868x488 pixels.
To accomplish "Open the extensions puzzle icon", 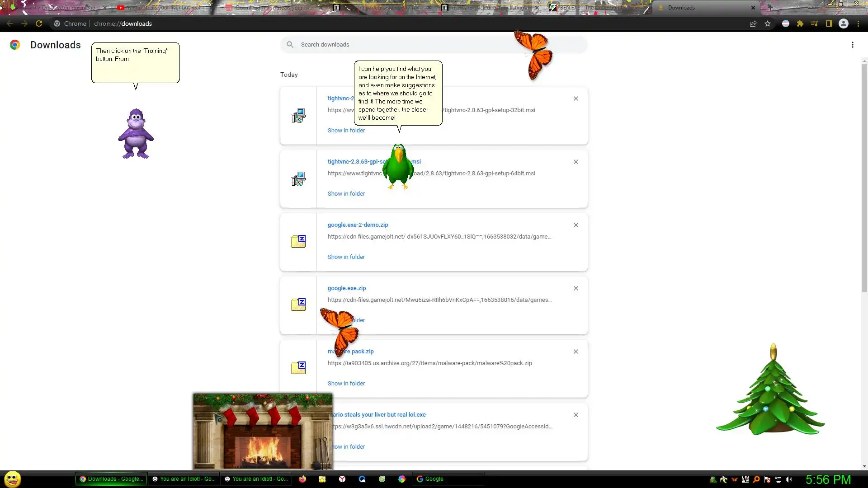I will (800, 23).
